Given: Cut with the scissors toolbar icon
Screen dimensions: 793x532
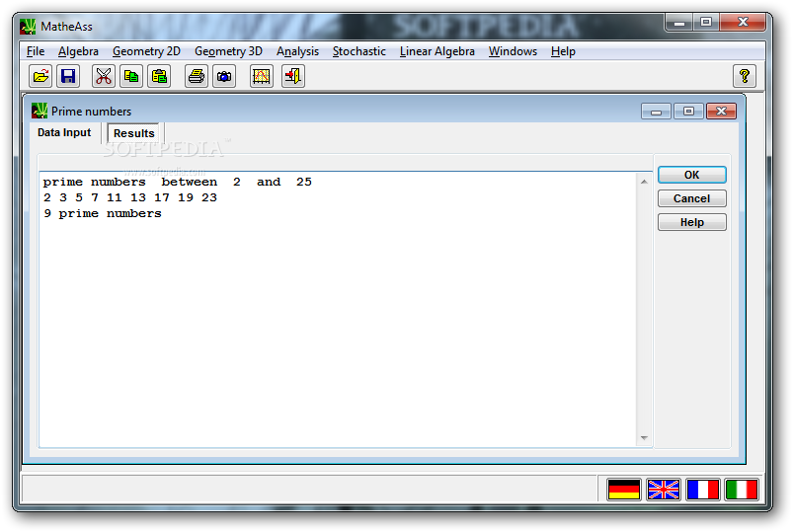Looking at the screenshot, I should pyautogui.click(x=103, y=76).
